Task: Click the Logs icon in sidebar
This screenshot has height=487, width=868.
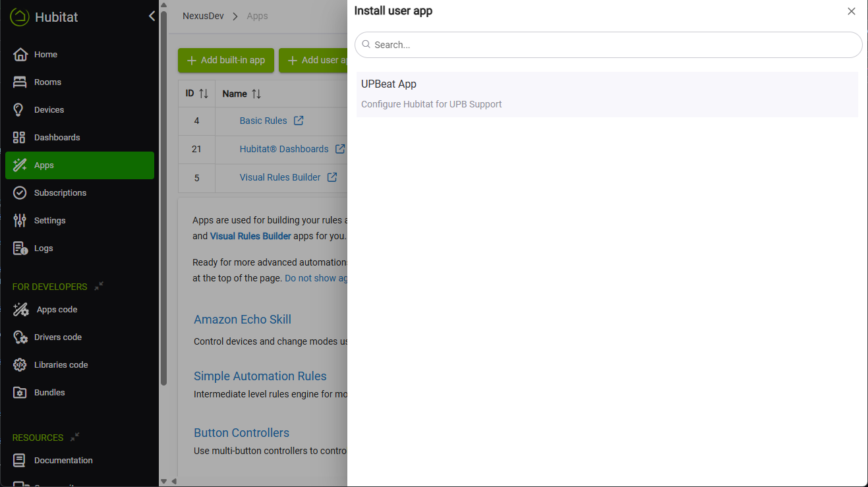Action: (x=20, y=248)
